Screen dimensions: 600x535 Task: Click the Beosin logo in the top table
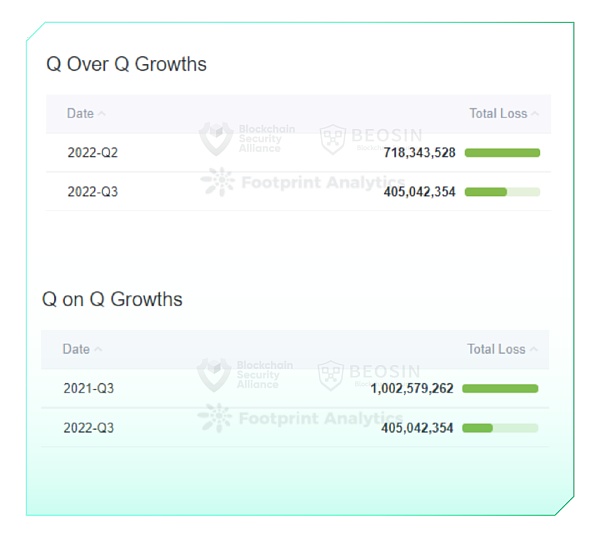coord(333,139)
